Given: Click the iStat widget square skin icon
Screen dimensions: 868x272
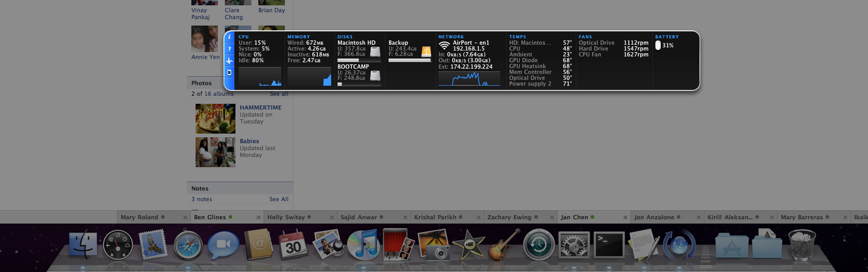Looking at the screenshot, I should 230,72.
